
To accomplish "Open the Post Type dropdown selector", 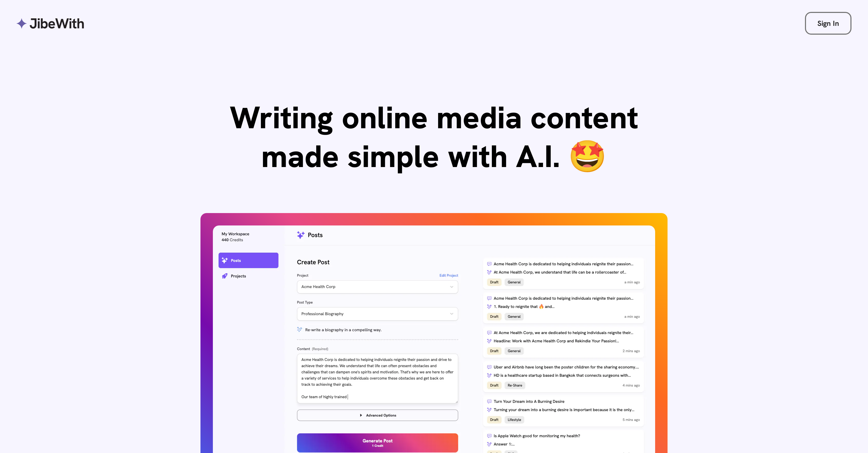I will 377,314.
